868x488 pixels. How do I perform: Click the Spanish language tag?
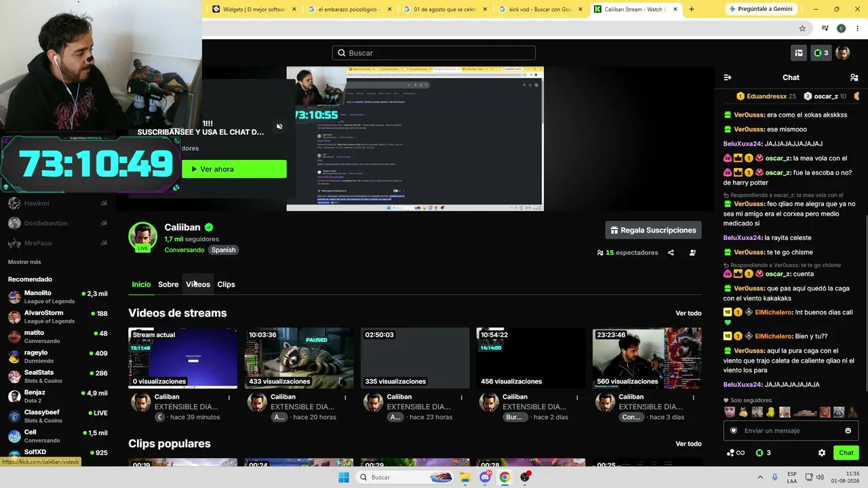223,250
